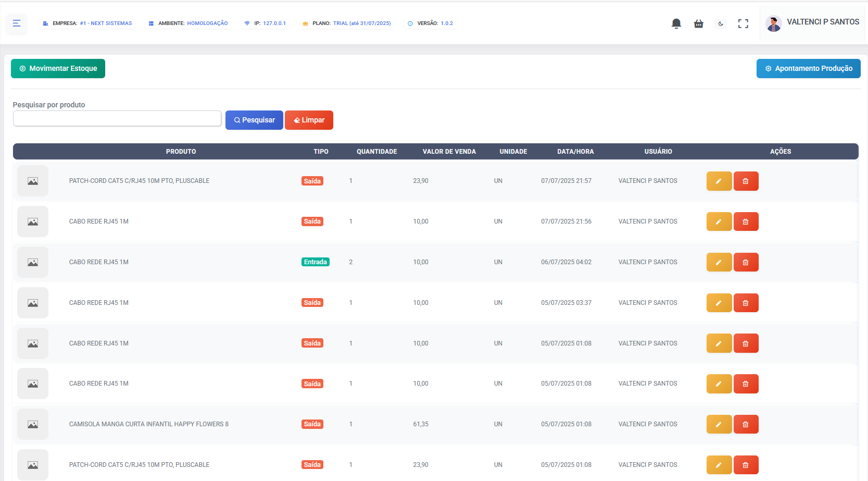
Task: Click the CAMISOLA product image thumbnail
Action: pos(33,424)
